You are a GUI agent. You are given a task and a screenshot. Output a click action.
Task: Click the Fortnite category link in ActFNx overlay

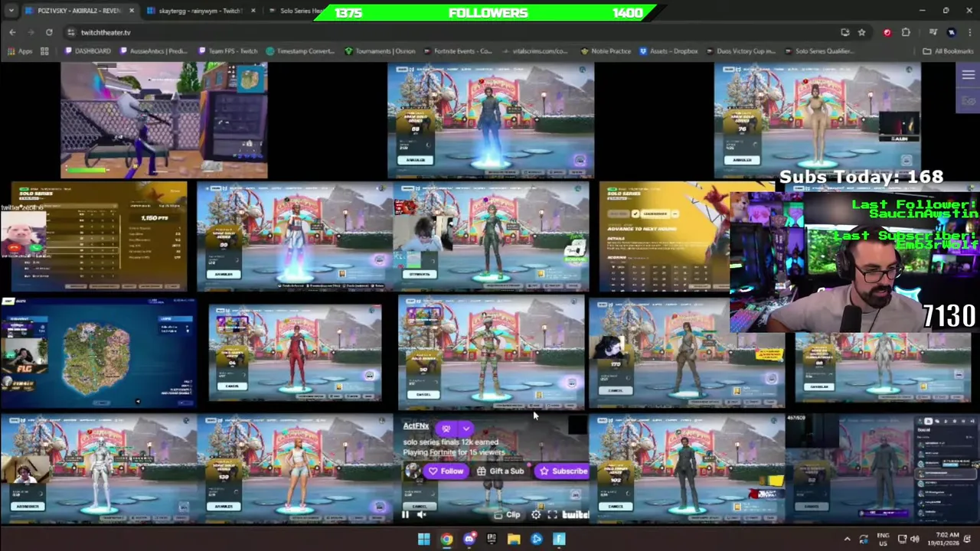click(442, 452)
